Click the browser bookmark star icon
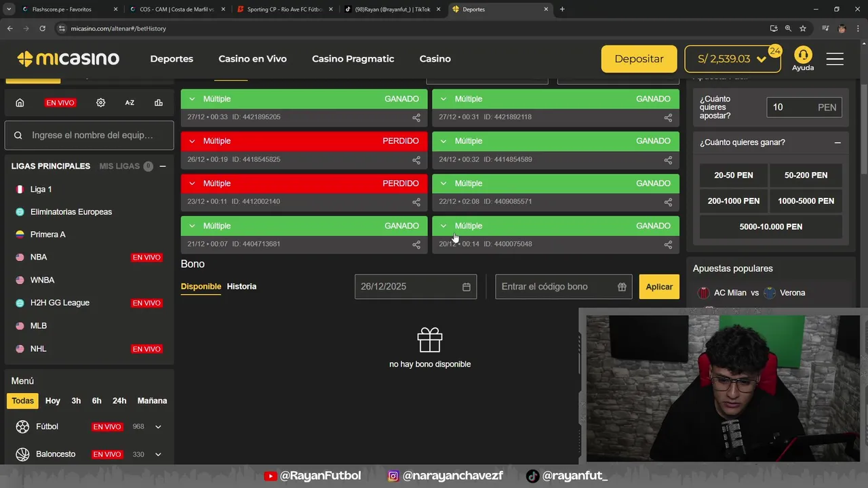Viewport: 868px width, 488px height. pos(803,28)
